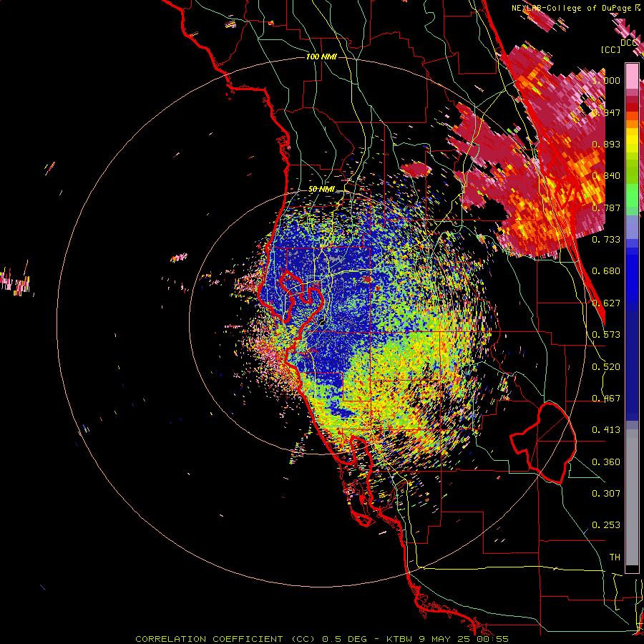Click the 50 NMI range ring label
This screenshot has width=644, height=644.
(x=321, y=190)
